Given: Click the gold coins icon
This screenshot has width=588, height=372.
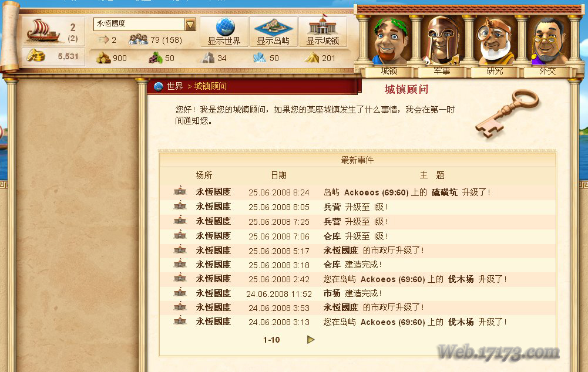Looking at the screenshot, I should pos(36,56).
